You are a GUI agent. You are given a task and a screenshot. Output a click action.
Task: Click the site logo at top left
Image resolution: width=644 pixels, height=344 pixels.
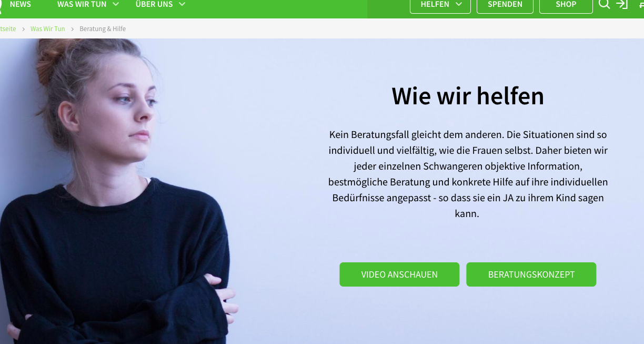(x=1, y=4)
